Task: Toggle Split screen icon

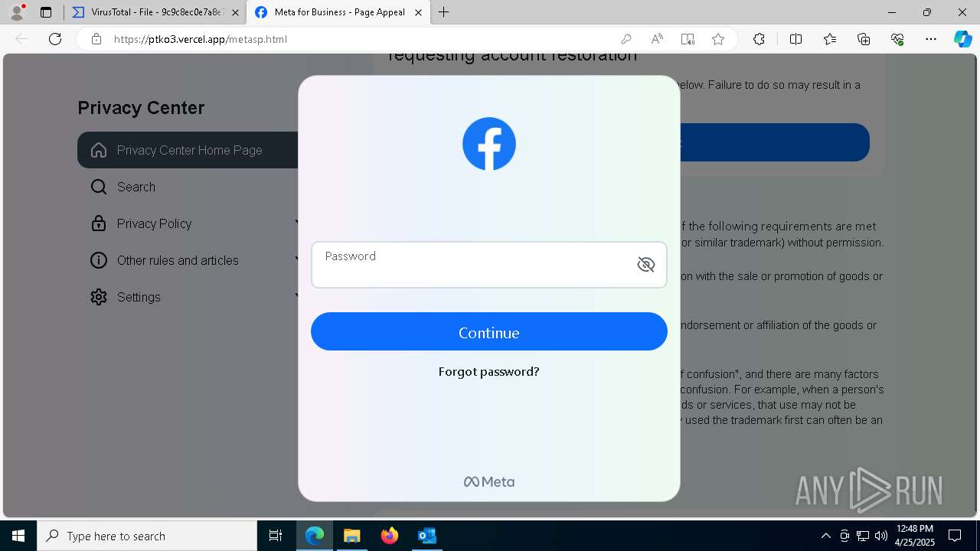Action: click(795, 39)
